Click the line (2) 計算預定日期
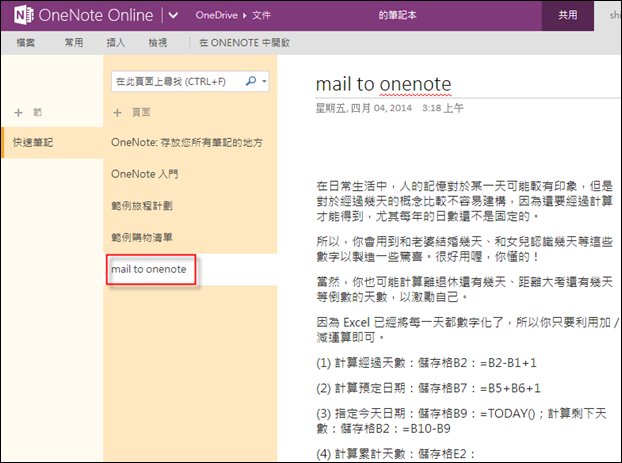This screenshot has width=622, height=463. 428,388
